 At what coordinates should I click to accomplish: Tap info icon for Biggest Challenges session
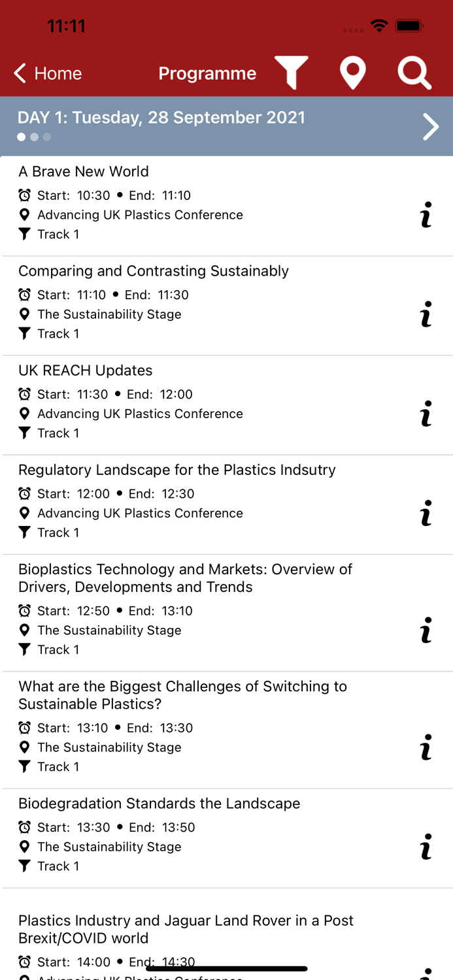[426, 747]
